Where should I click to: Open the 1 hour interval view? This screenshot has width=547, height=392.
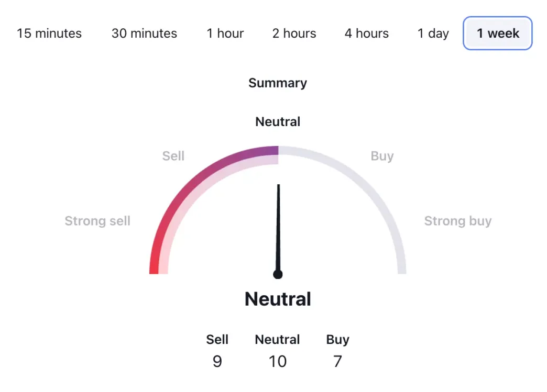coord(225,33)
